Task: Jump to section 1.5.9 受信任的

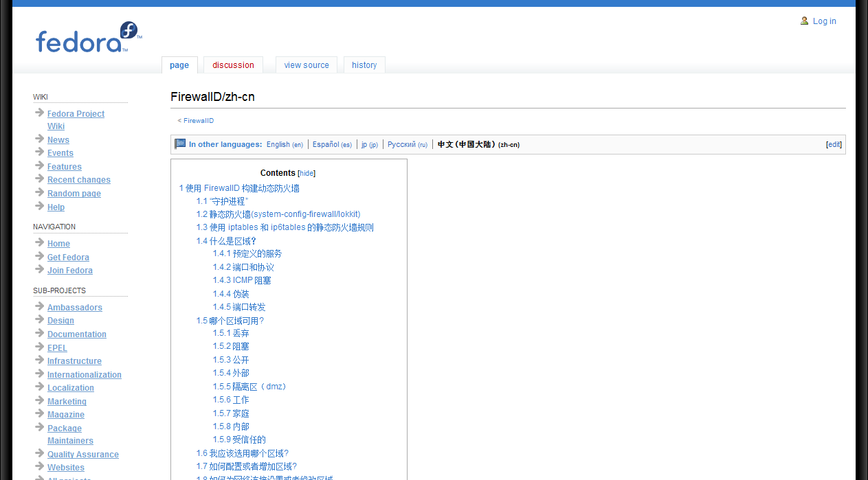Action: pyautogui.click(x=239, y=439)
